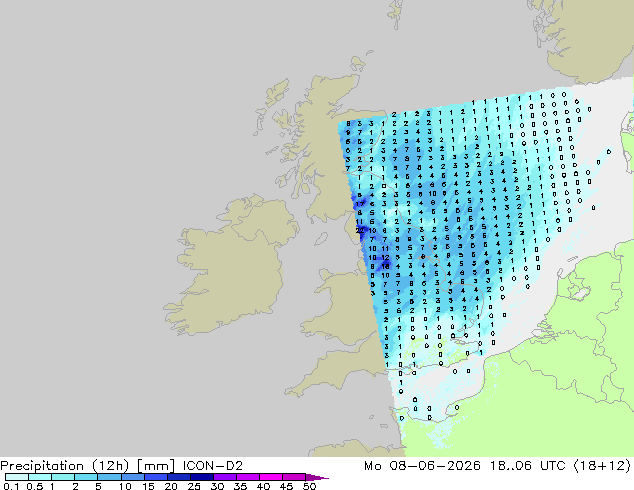Viewport: 634px width, 490px height.
Task: Click the '(18+12)' forecast offset text
Action: tap(602, 466)
